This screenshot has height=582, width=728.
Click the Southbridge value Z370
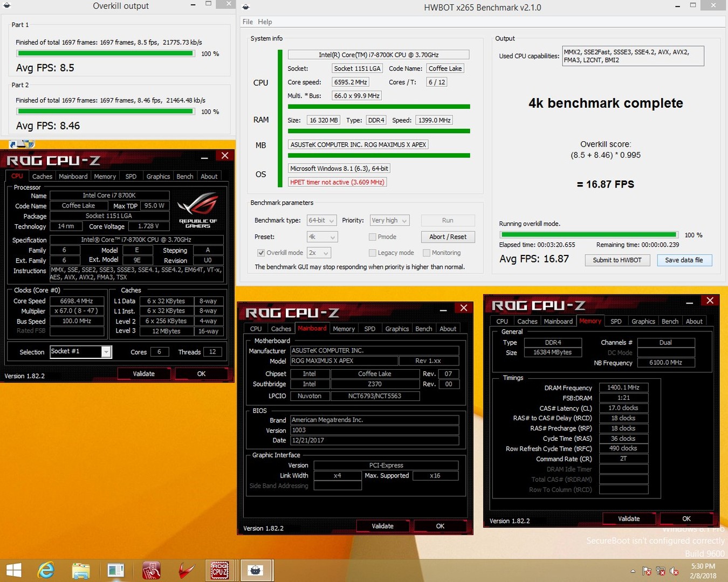click(375, 384)
